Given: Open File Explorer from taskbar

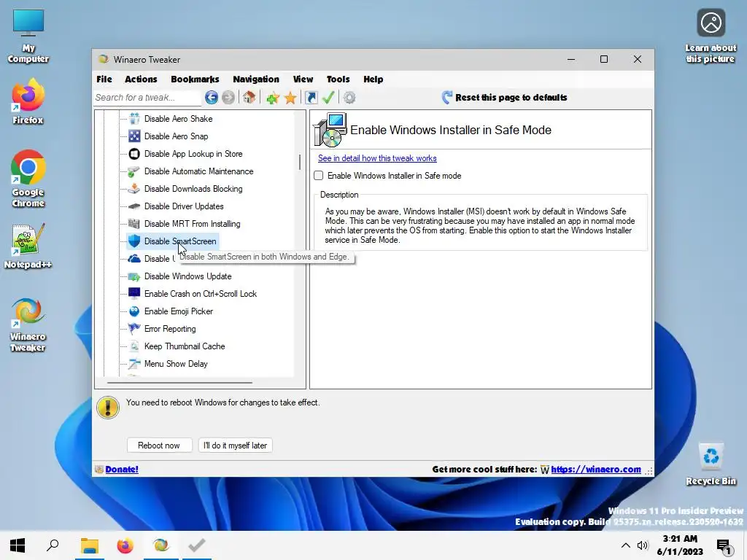Looking at the screenshot, I should click(x=89, y=545).
